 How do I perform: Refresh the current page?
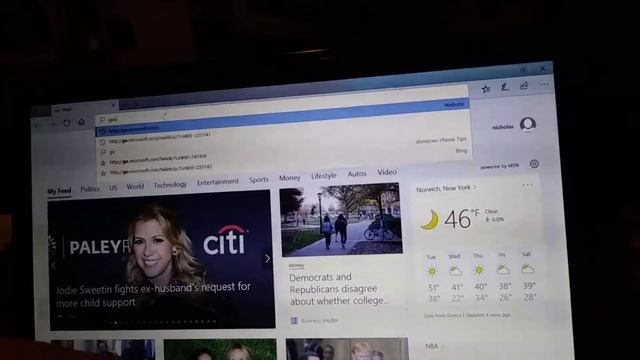[67, 123]
